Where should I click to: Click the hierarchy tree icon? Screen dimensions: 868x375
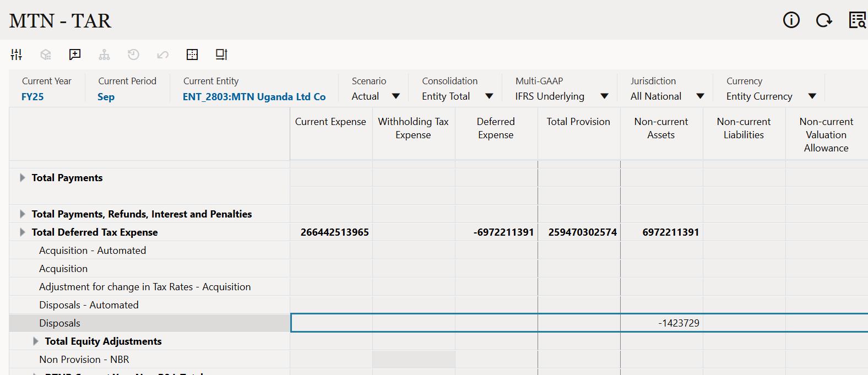[x=104, y=55]
